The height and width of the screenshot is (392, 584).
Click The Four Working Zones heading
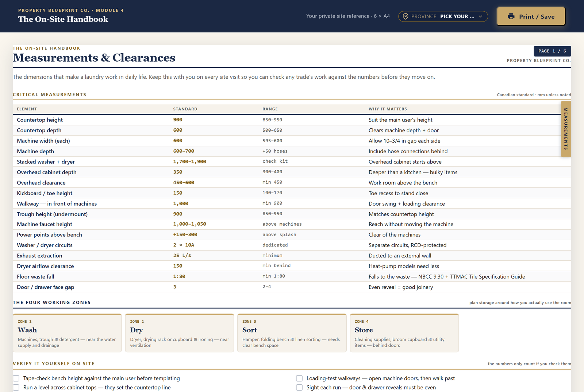pyautogui.click(x=52, y=303)
